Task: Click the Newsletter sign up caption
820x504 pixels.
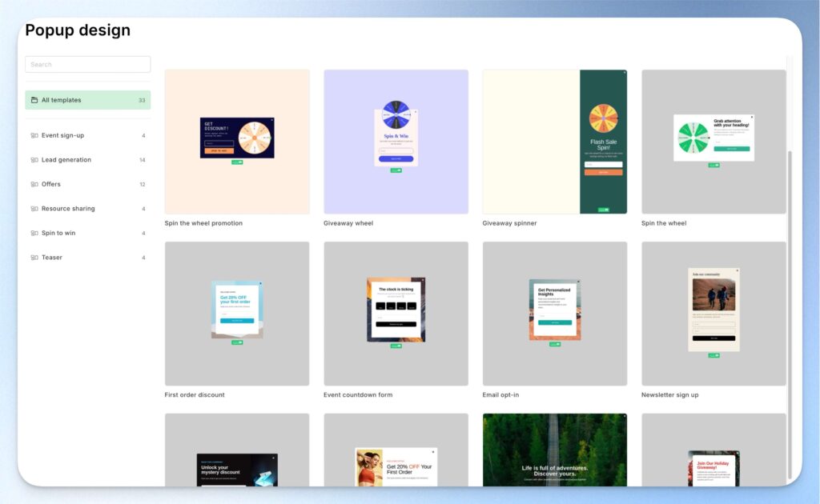Action: click(x=670, y=395)
